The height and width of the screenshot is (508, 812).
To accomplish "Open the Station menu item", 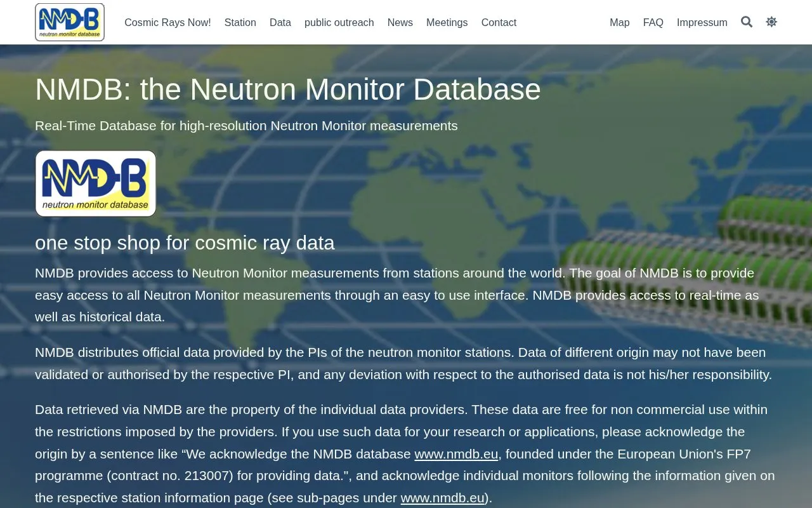I will 240,22.
